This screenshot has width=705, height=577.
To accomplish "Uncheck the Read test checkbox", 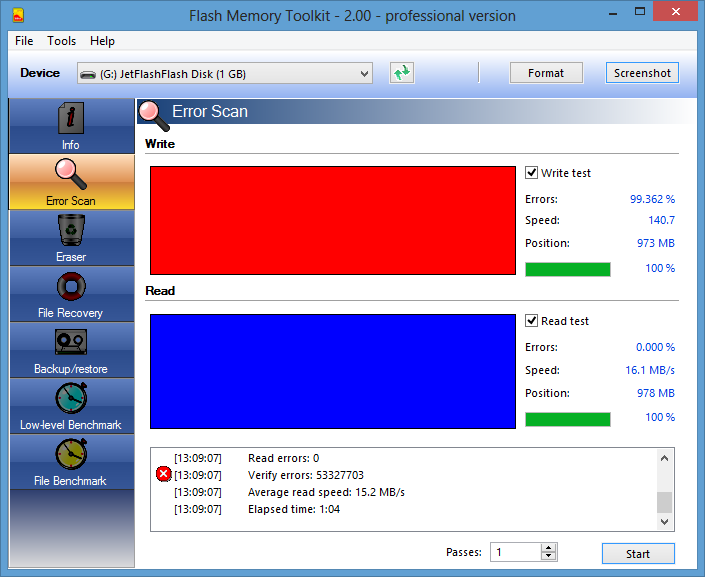I will (532, 321).
